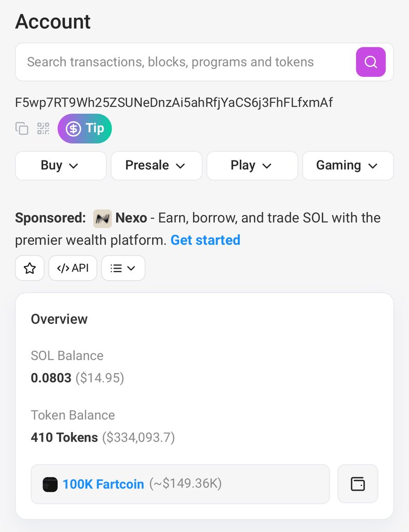Click the Get started link
Image resolution: width=409 pixels, height=532 pixels.
click(206, 240)
